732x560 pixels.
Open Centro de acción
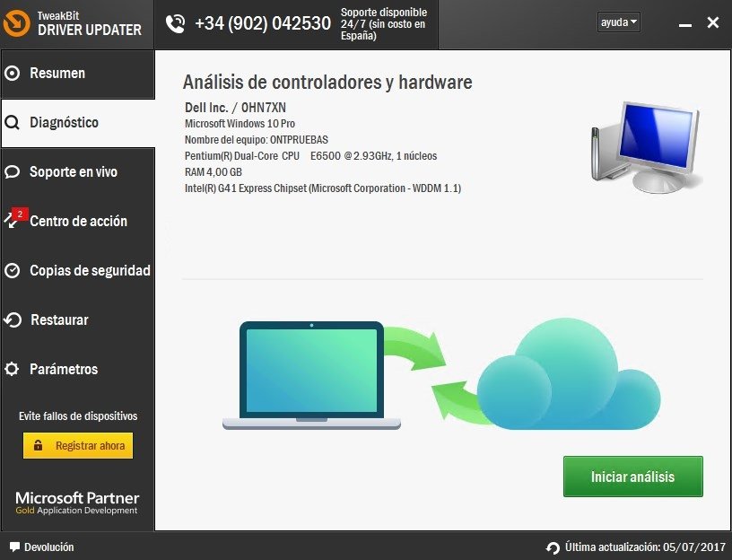pos(77,221)
